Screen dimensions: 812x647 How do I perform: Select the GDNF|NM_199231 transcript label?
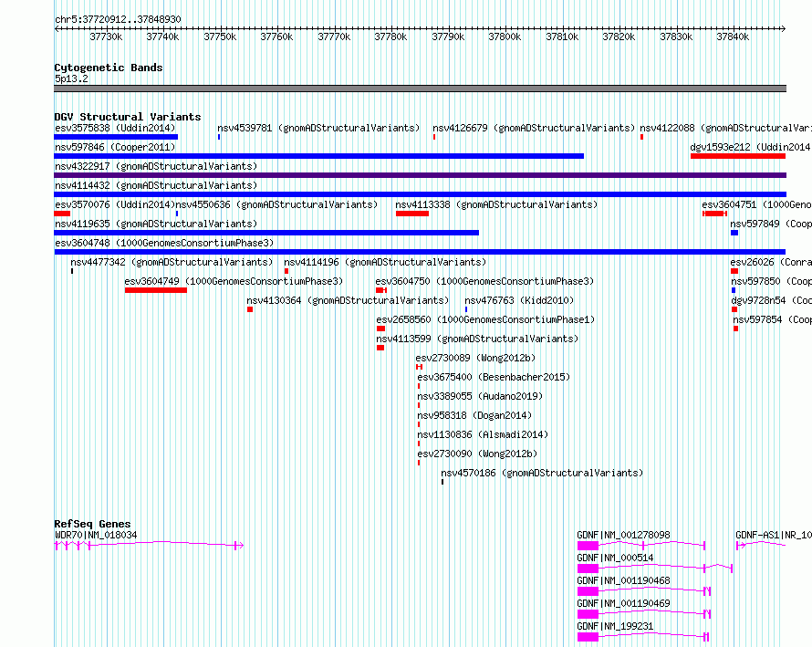click(615, 626)
